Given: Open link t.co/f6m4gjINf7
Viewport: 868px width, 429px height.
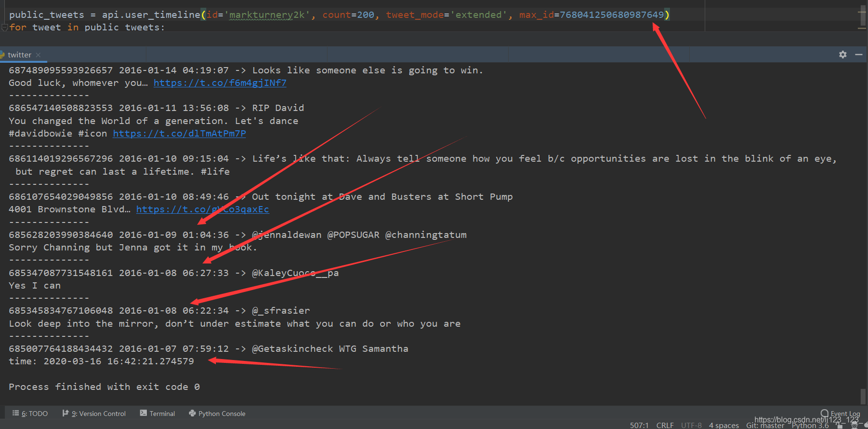Looking at the screenshot, I should (220, 83).
